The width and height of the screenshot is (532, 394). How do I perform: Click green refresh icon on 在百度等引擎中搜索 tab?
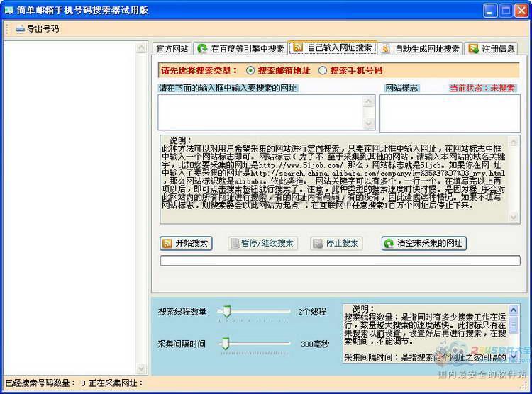(202, 48)
